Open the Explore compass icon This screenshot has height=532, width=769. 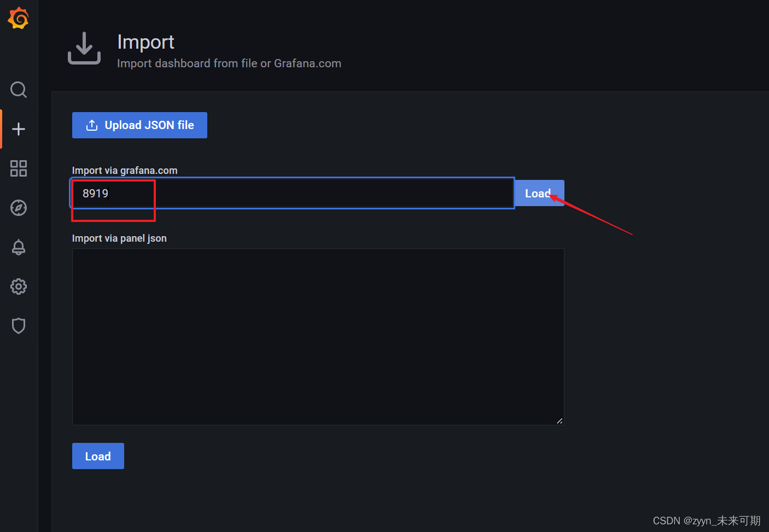tap(19, 208)
